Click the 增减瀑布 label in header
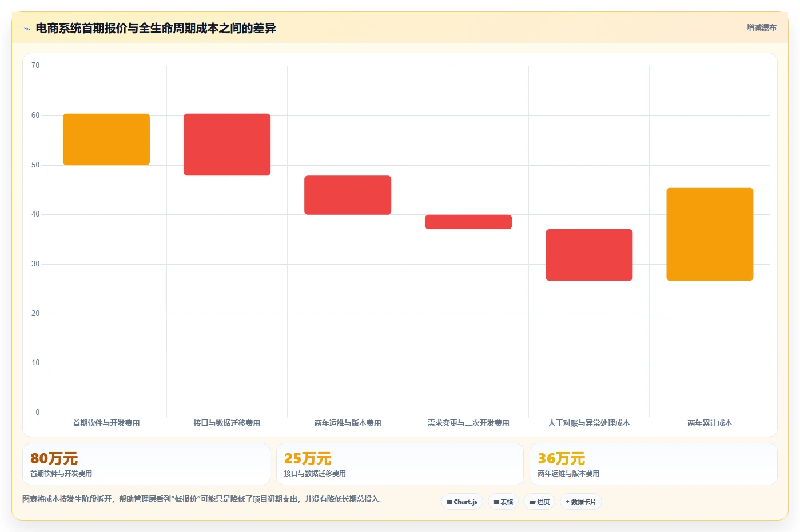This screenshot has height=532, width=800. coord(761,27)
